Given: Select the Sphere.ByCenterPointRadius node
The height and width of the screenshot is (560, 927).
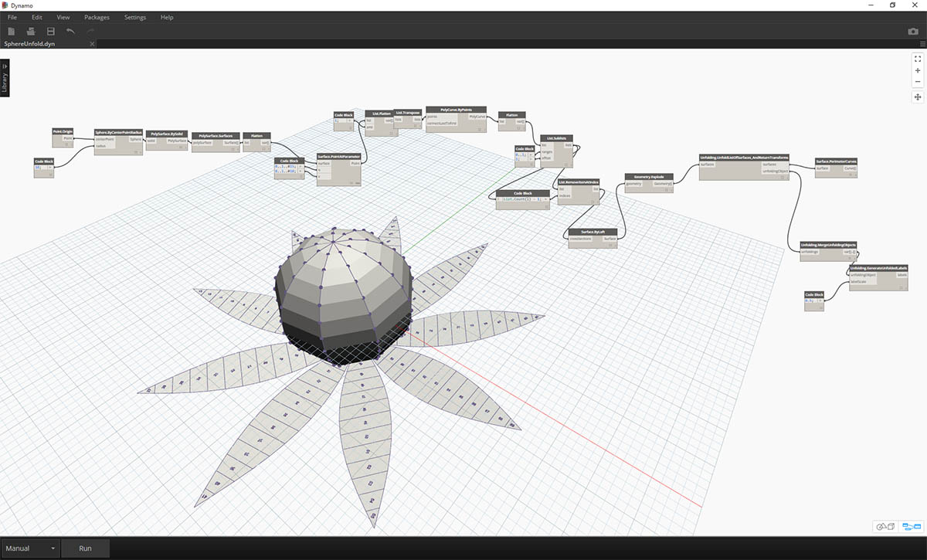Looking at the screenshot, I should click(118, 132).
